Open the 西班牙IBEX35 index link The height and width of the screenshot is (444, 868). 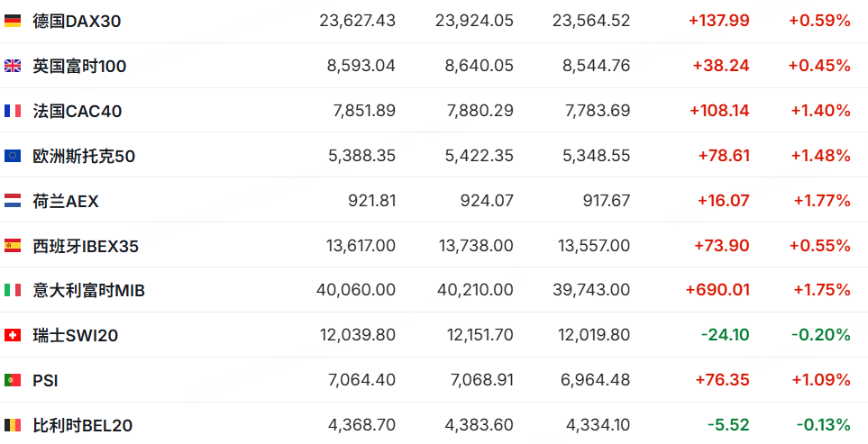[86, 246]
